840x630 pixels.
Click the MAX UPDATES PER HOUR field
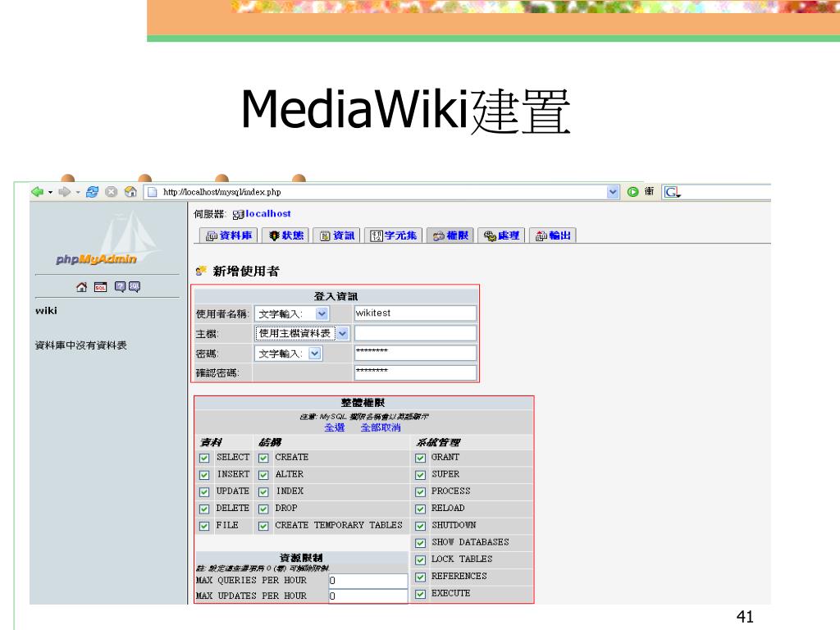[368, 596]
